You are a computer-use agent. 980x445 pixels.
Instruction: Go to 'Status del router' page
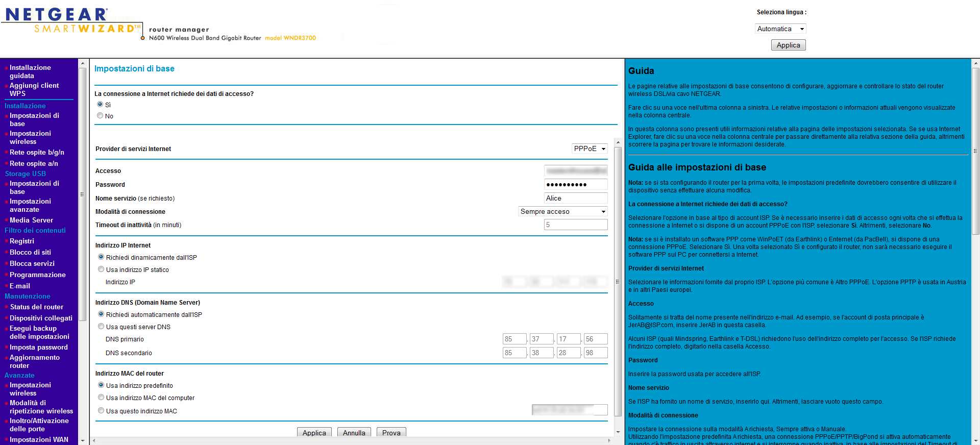37,307
